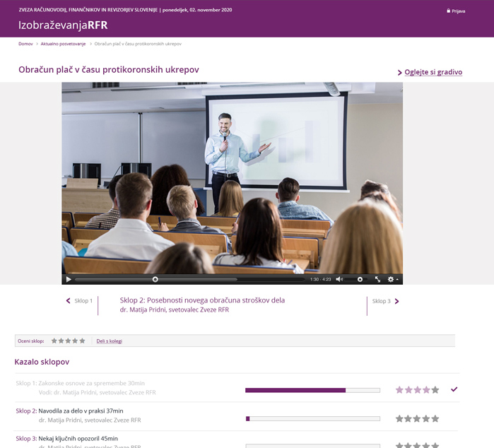Open the video player settings gear menu
Image resolution: width=494 pixels, height=448 pixels.
click(391, 280)
